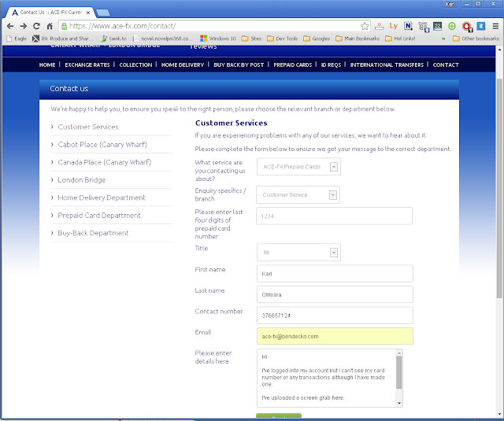The image size is (504, 421).
Task: Open the HOME navigation item
Action: point(47,65)
